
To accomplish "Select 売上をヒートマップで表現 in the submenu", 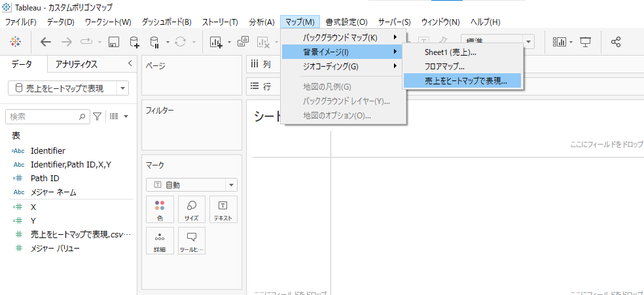I will click(463, 80).
